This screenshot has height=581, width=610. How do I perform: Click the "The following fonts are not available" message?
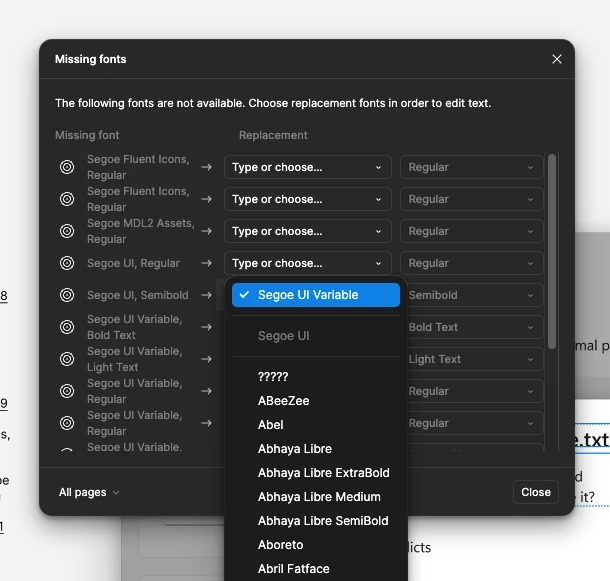(273, 103)
